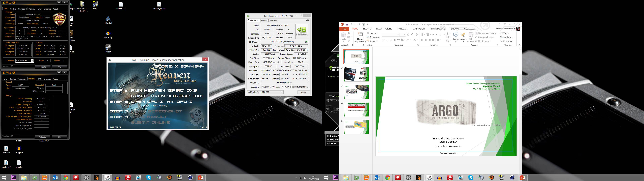Click the bus interface question mark in GPU-Z
This screenshot has width=644, height=181.
308,50
